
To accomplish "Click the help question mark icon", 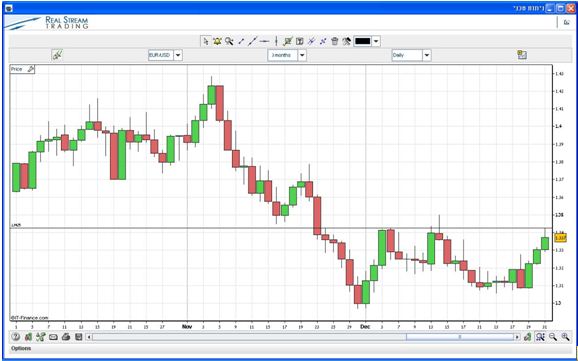I will (x=16, y=337).
